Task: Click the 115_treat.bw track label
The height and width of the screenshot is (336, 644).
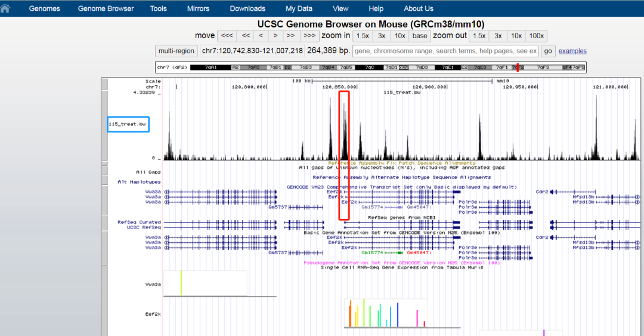Action: (128, 124)
